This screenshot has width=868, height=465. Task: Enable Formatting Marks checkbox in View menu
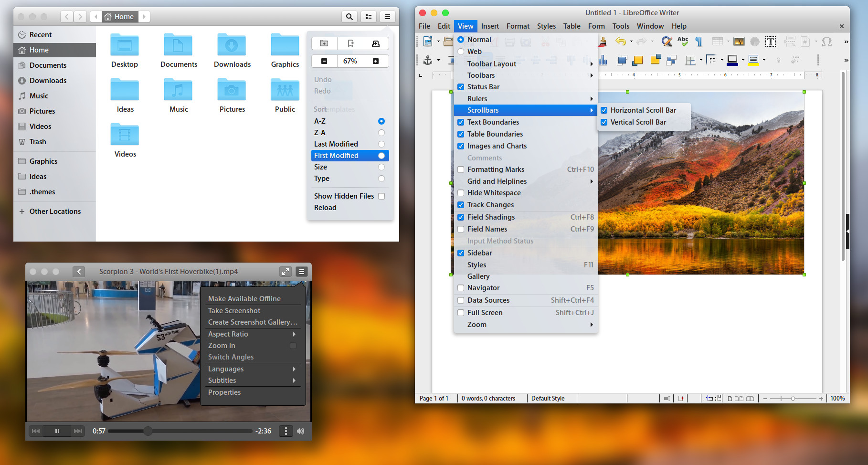pyautogui.click(x=461, y=169)
